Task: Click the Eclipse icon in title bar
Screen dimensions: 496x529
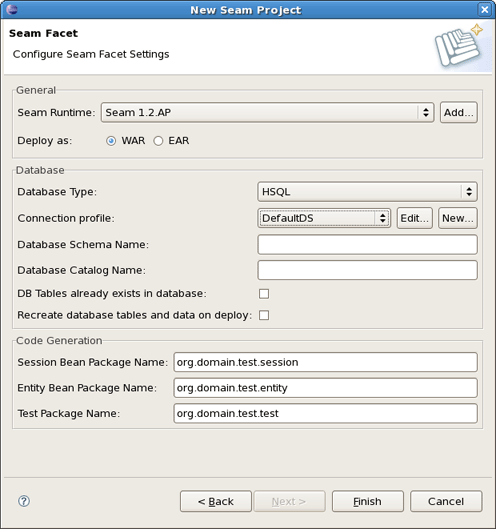Action: pyautogui.click(x=12, y=9)
